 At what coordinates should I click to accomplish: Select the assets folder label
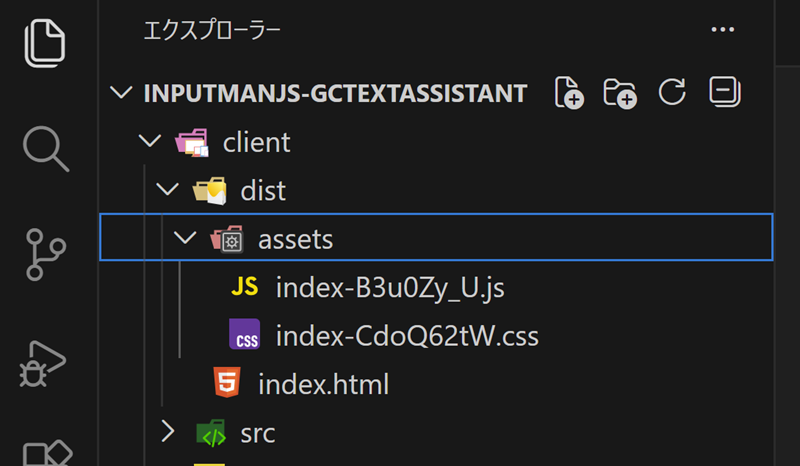point(295,239)
